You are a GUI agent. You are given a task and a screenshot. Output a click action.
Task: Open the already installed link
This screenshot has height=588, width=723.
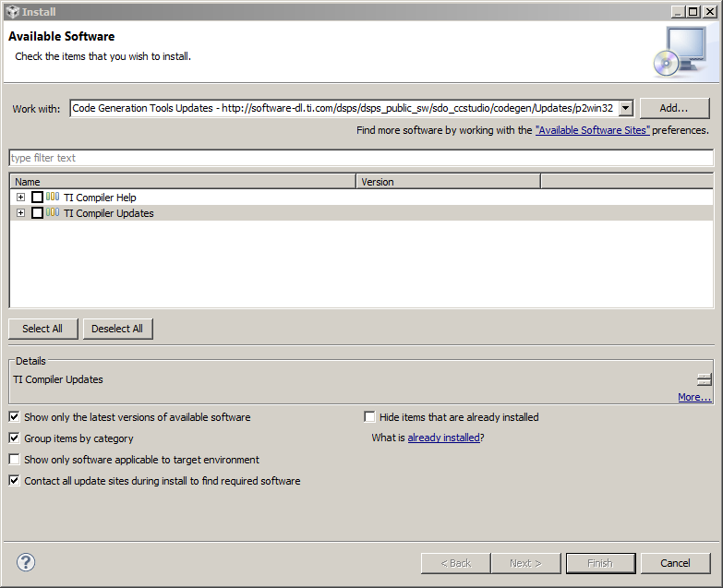click(444, 438)
